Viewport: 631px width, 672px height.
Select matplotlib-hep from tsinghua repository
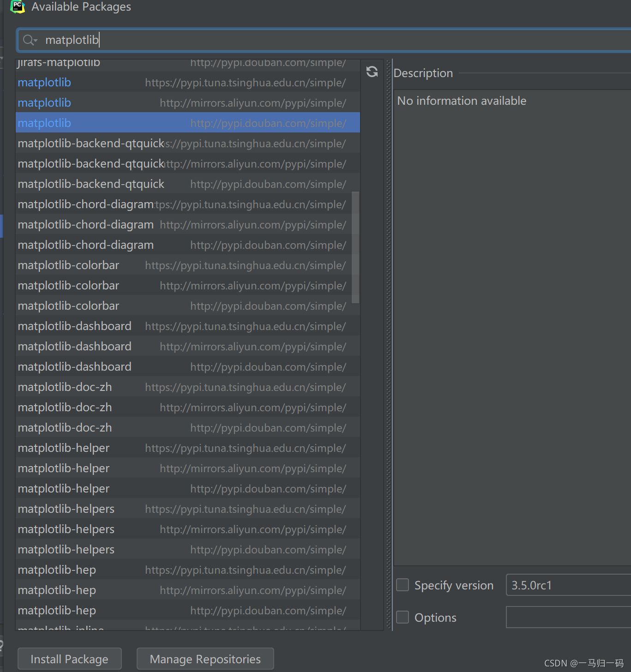188,570
